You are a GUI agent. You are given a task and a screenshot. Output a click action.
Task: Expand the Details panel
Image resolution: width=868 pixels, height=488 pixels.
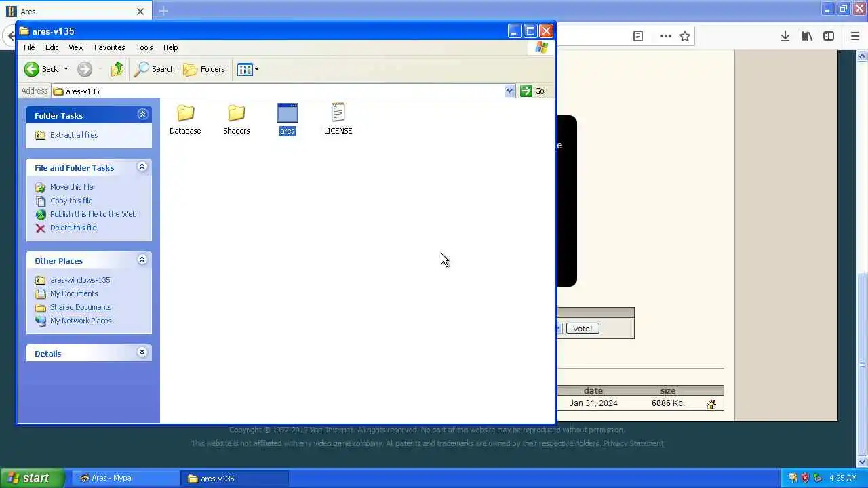(142, 352)
